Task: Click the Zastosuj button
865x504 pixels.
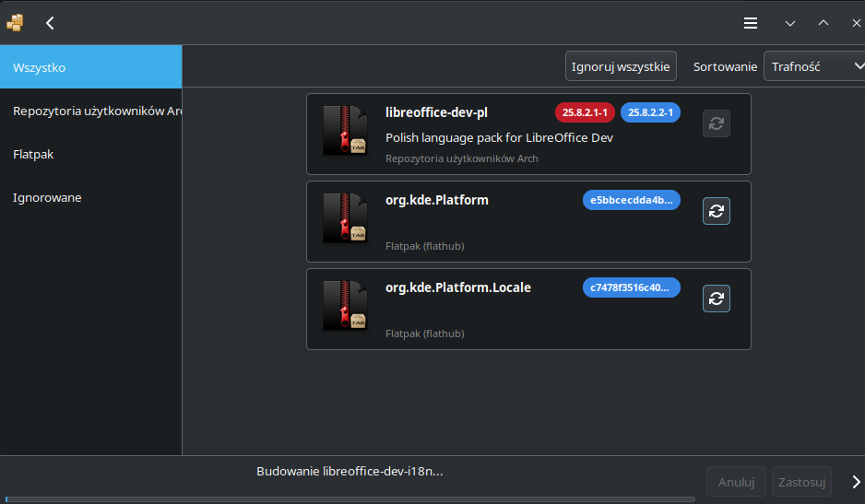Action: (x=801, y=481)
